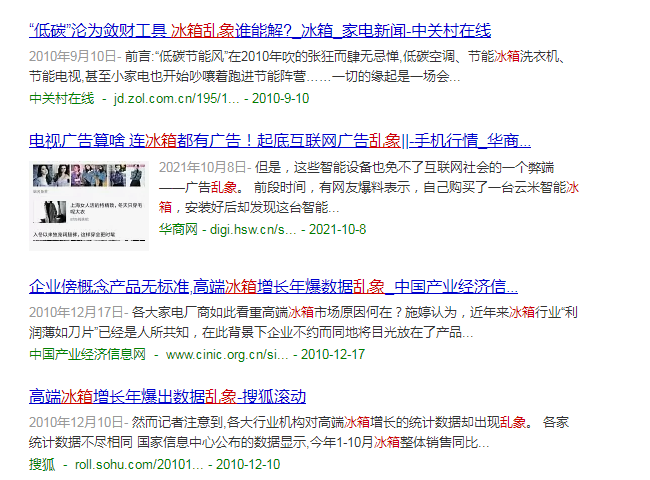
Task: Click the date text 2010年12月10日
Action: coord(76,422)
